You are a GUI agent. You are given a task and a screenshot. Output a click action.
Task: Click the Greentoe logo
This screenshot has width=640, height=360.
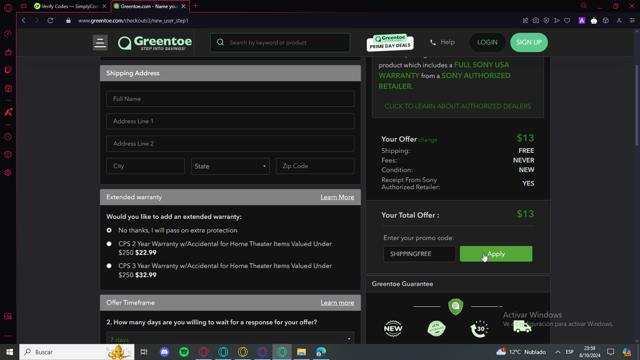(x=155, y=43)
